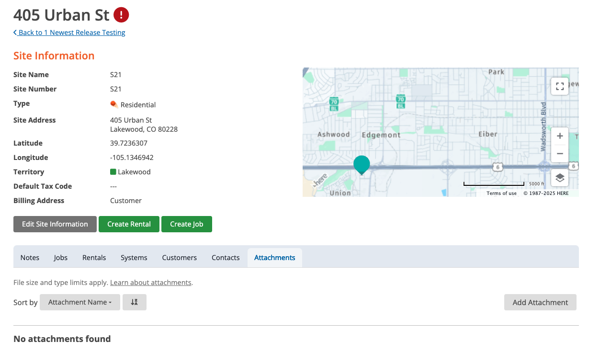Zoom in on the map
This screenshot has width=600, height=364.
click(x=560, y=136)
